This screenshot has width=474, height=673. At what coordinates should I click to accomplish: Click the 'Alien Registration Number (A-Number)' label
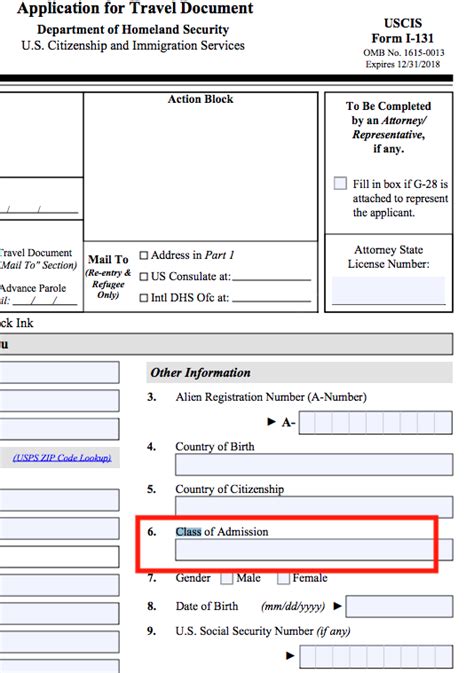tap(271, 397)
